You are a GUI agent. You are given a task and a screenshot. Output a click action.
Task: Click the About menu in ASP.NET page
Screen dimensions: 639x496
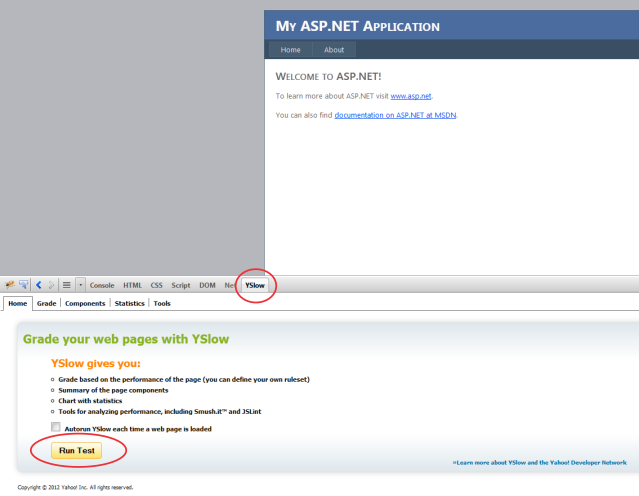click(334, 50)
